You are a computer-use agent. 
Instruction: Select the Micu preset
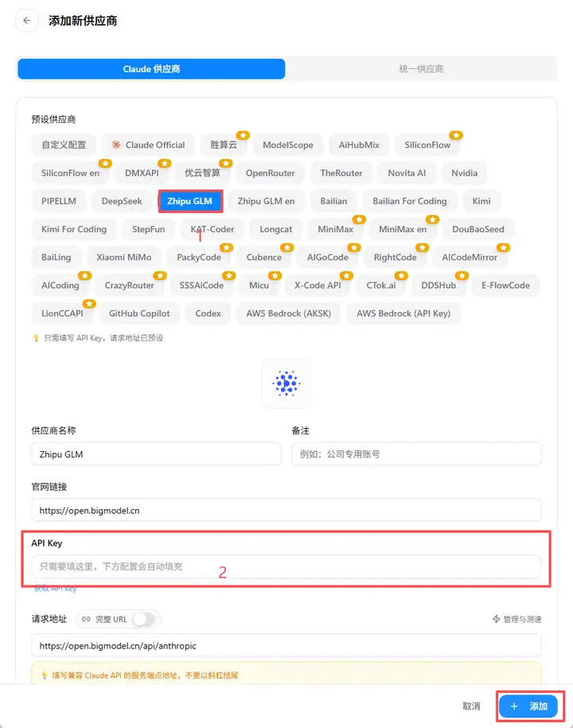pos(259,286)
